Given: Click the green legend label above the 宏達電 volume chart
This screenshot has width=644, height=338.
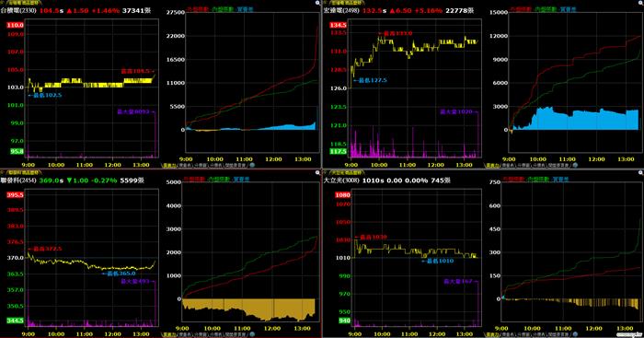Looking at the screenshot, I should point(545,8).
